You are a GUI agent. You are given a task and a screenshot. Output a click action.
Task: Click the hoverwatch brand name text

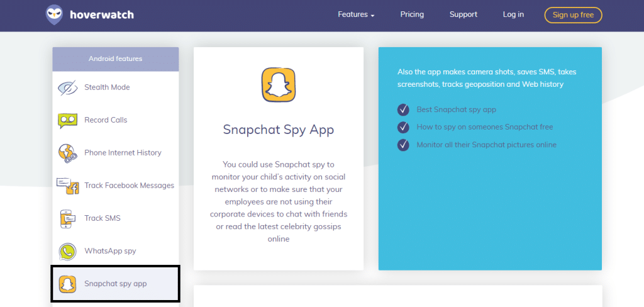pos(102,15)
